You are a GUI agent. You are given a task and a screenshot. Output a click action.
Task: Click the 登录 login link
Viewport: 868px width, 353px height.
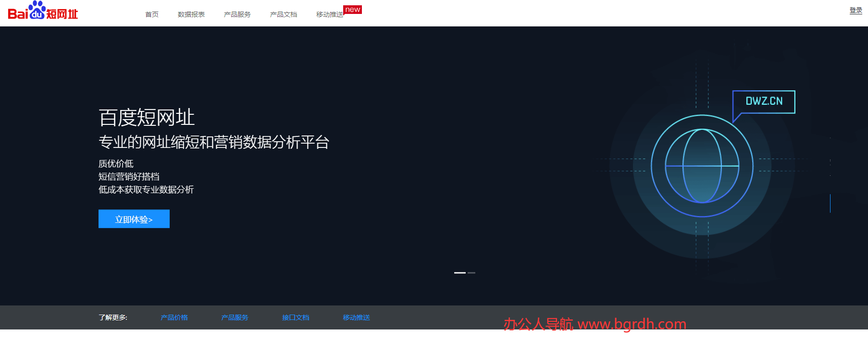click(x=856, y=11)
